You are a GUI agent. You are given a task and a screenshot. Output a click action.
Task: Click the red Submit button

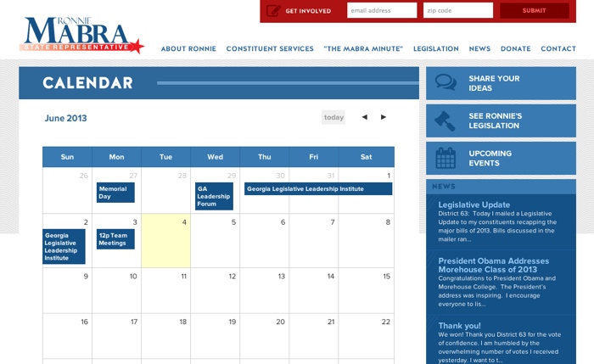(x=534, y=10)
